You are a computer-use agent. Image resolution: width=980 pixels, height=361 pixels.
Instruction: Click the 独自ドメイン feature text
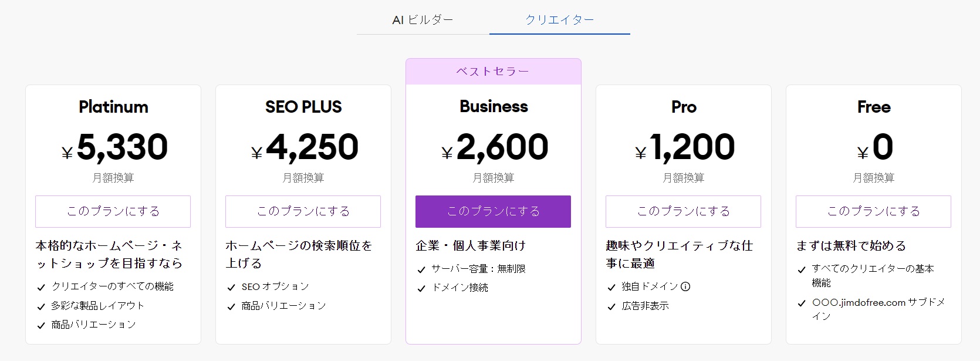tap(650, 286)
